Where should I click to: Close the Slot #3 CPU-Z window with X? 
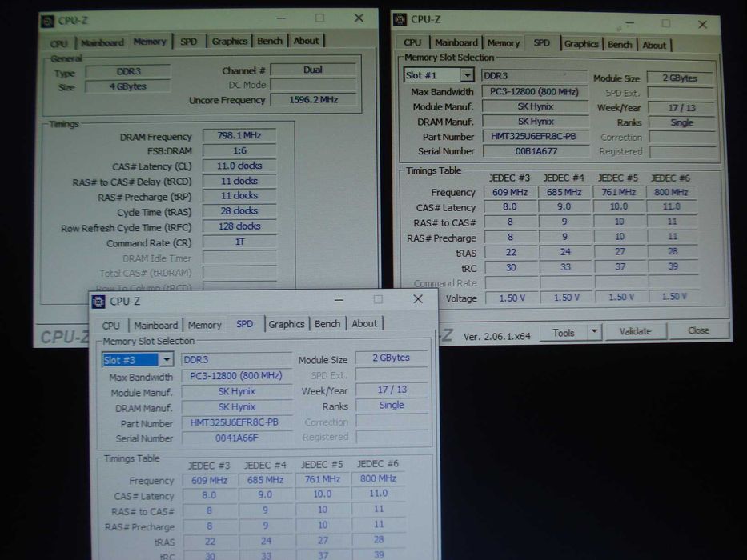pos(418,299)
